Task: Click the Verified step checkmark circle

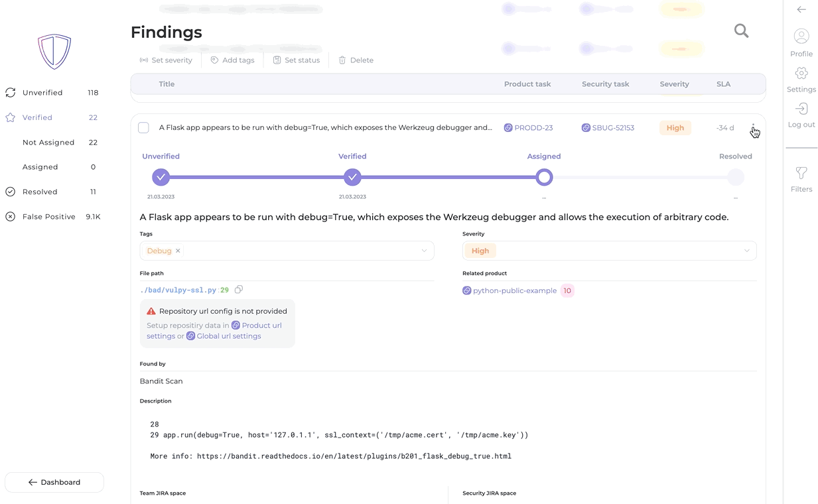Action: coord(352,177)
